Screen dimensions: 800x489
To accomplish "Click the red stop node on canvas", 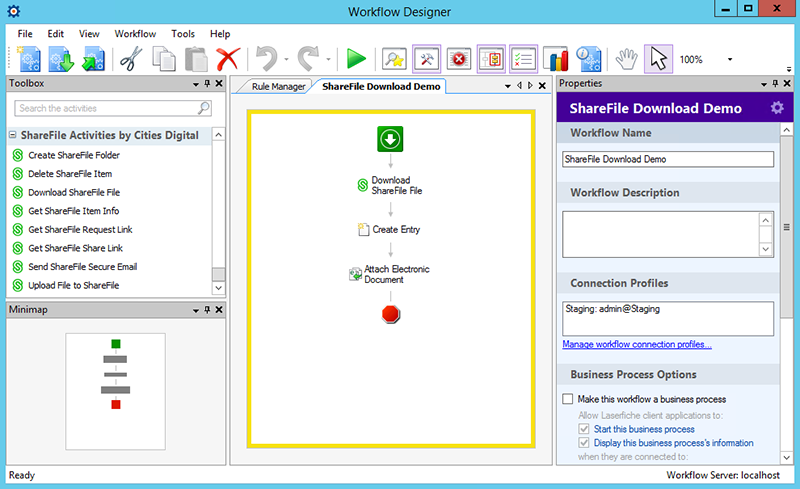I will pos(391,314).
